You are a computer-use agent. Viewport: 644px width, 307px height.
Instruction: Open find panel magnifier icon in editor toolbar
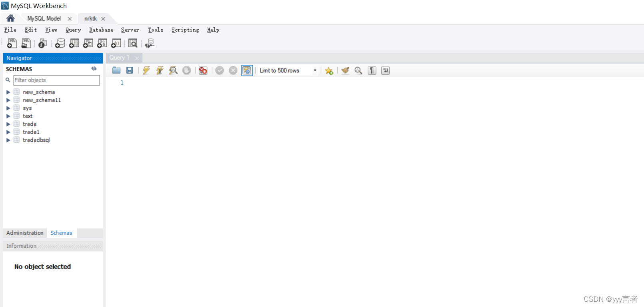(x=359, y=70)
